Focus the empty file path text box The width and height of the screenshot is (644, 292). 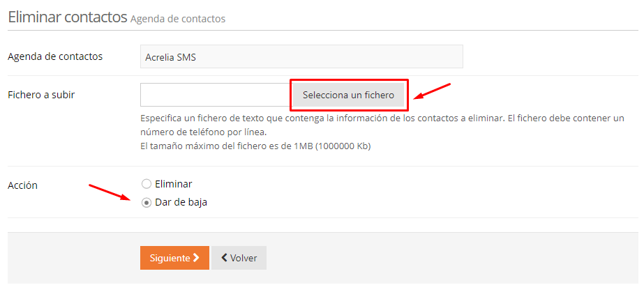pyautogui.click(x=215, y=95)
